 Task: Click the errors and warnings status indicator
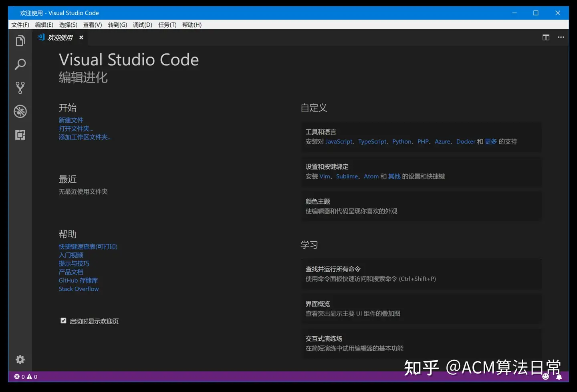click(x=26, y=377)
